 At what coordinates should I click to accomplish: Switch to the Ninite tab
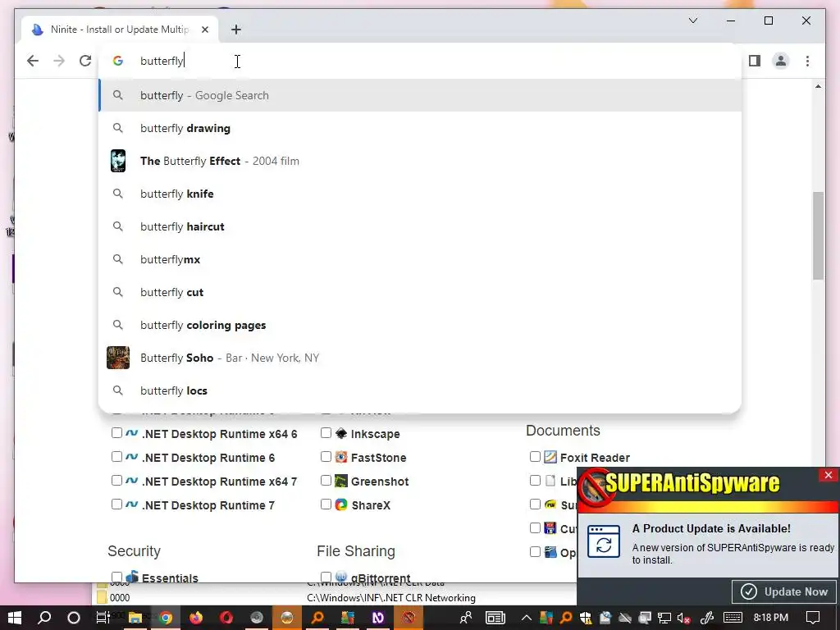(x=119, y=30)
